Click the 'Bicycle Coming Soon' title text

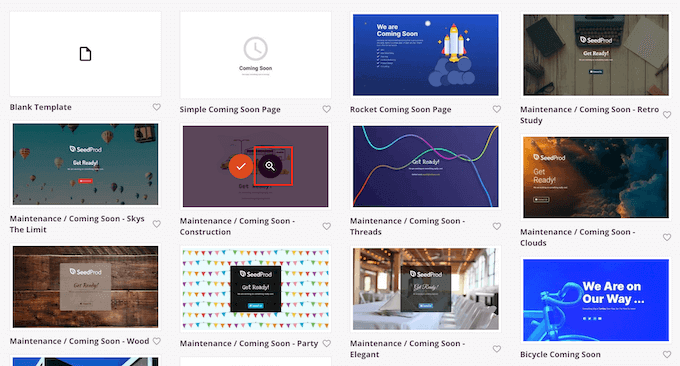560,355
